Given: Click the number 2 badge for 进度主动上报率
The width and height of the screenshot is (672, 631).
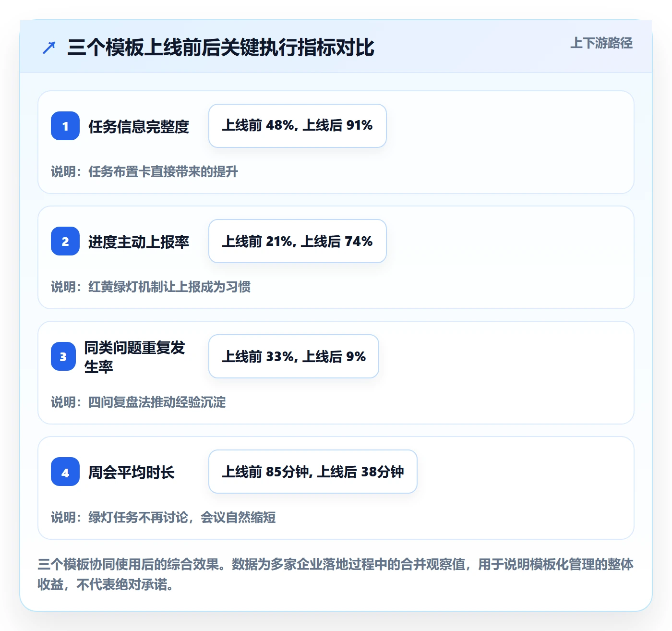Looking at the screenshot, I should 65,241.
